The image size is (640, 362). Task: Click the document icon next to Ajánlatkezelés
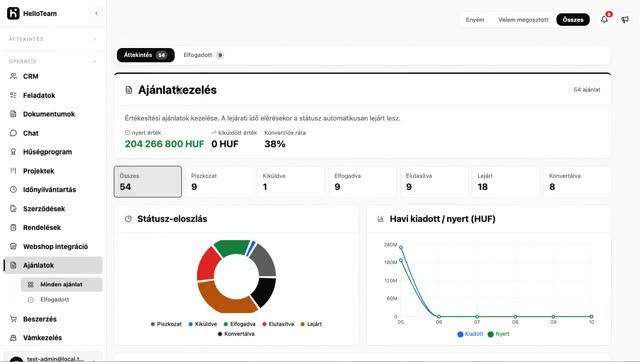click(129, 90)
